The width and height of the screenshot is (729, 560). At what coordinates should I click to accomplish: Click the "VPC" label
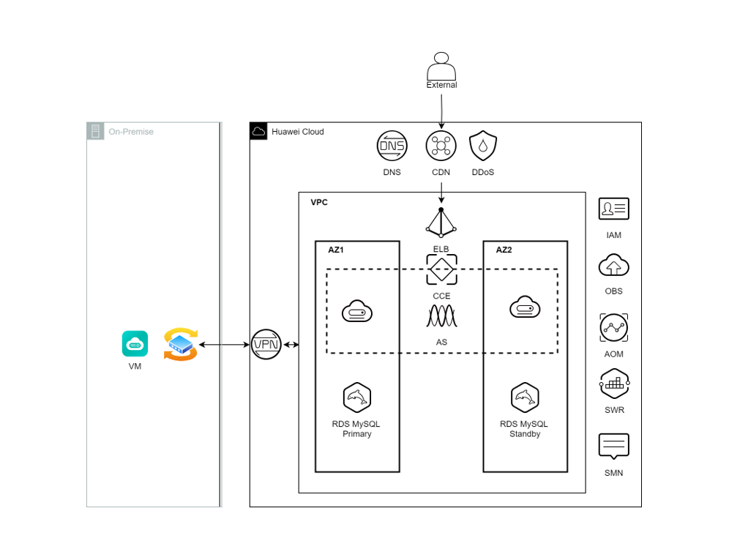pyautogui.click(x=319, y=202)
